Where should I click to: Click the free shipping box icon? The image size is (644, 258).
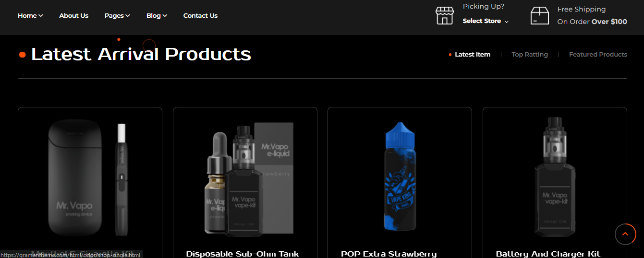[539, 15]
